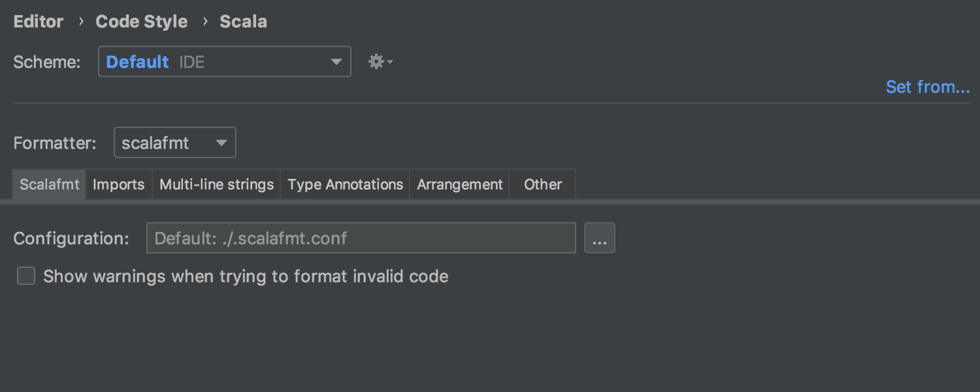Click Code Style in the breadcrumb
This screenshot has height=392, width=980.
click(x=142, y=22)
